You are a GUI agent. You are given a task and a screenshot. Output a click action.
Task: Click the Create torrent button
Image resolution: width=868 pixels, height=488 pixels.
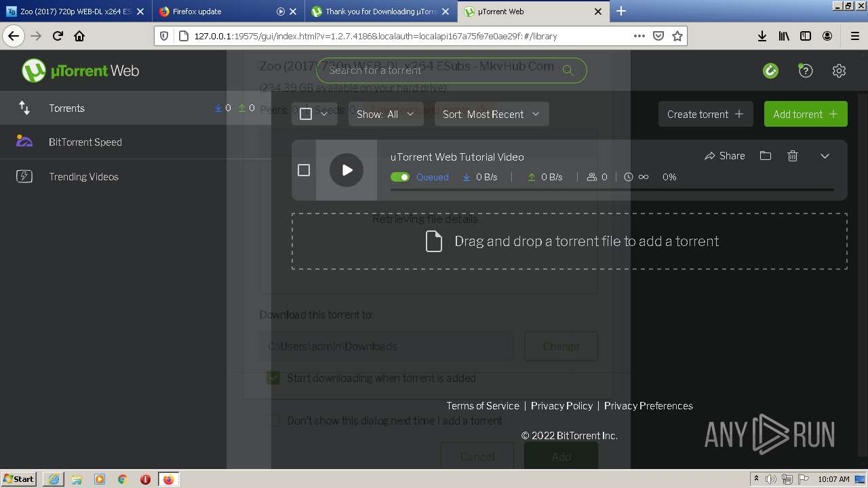point(705,114)
